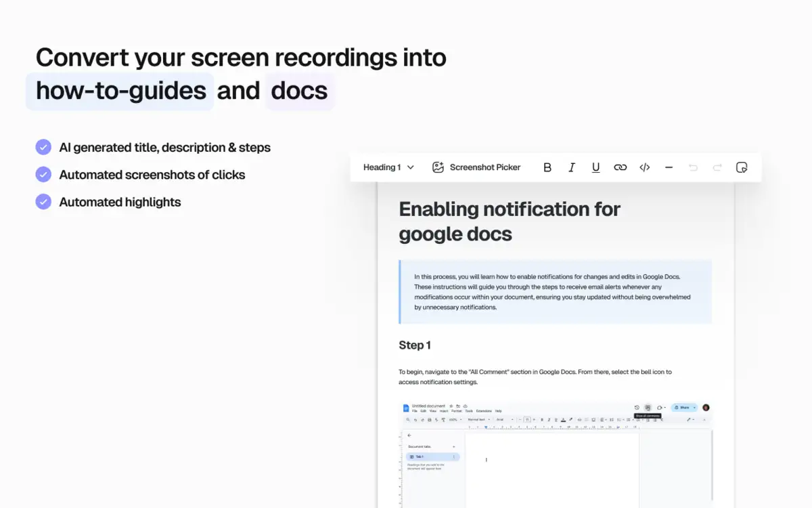Click the blue-bordered description paragraph block
Image resolution: width=812 pixels, height=508 pixels.
pos(555,292)
